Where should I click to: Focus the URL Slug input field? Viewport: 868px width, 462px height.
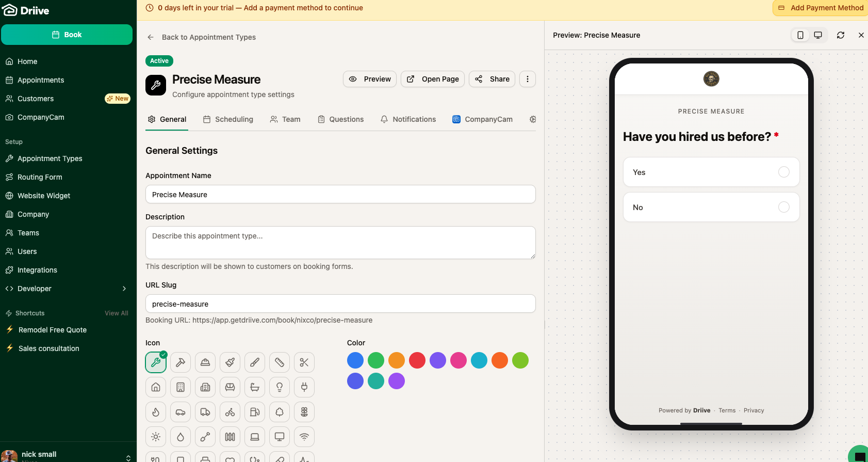[340, 304]
